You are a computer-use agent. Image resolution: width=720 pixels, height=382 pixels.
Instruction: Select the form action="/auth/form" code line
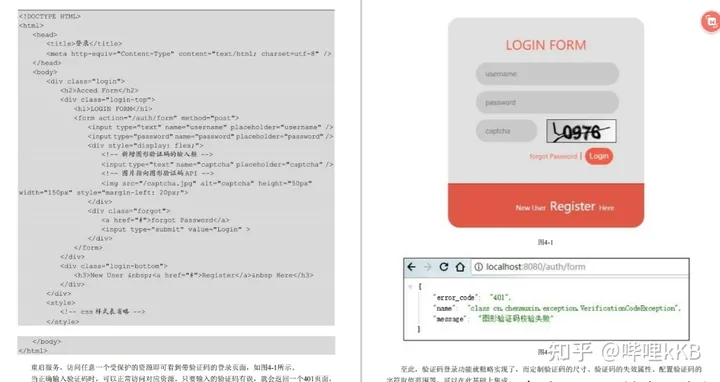point(156,118)
